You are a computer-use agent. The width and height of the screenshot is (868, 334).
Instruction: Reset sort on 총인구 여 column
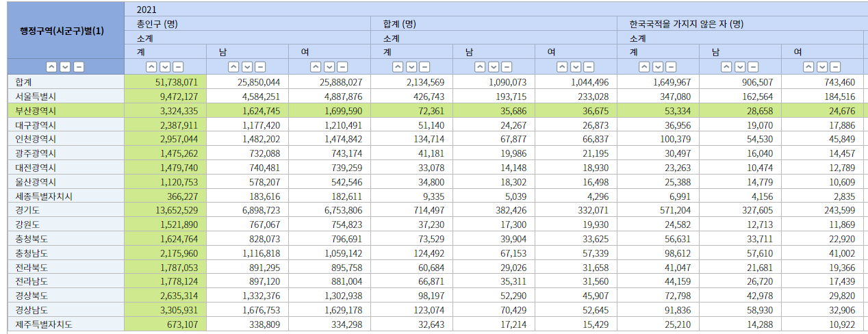pyautogui.click(x=342, y=67)
